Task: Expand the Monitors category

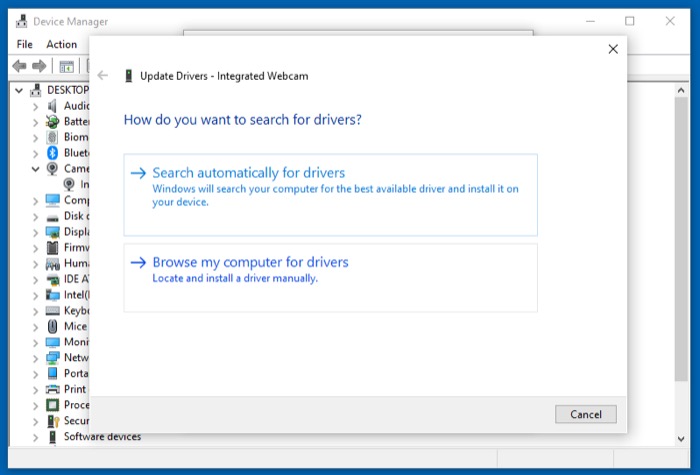Action: (35, 343)
